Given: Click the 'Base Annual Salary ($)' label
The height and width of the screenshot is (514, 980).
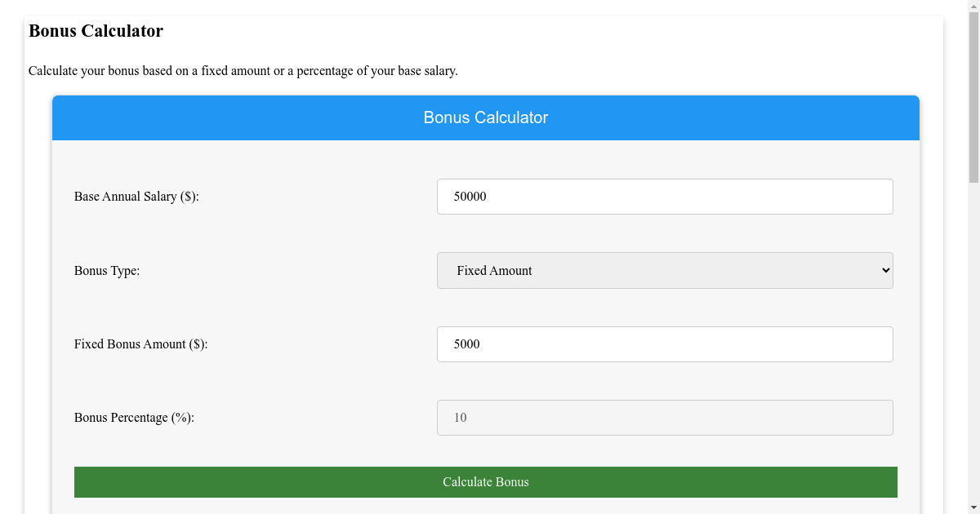Looking at the screenshot, I should 136,196.
